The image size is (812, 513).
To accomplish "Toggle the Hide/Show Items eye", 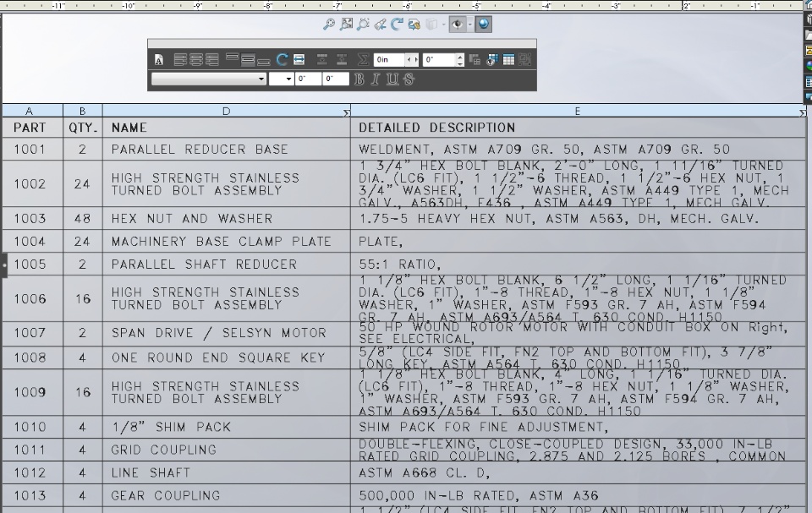I will 457,25.
